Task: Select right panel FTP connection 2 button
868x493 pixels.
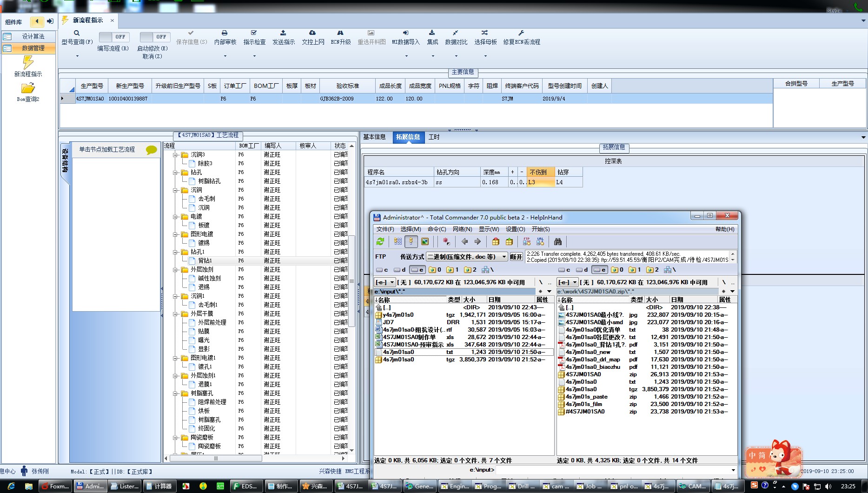Action: click(x=653, y=270)
